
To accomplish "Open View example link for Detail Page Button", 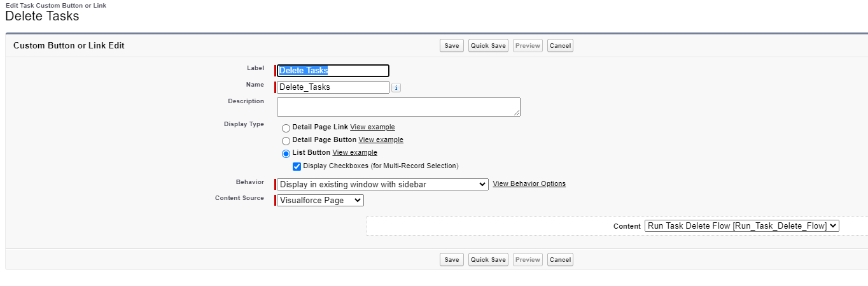I will tap(381, 140).
